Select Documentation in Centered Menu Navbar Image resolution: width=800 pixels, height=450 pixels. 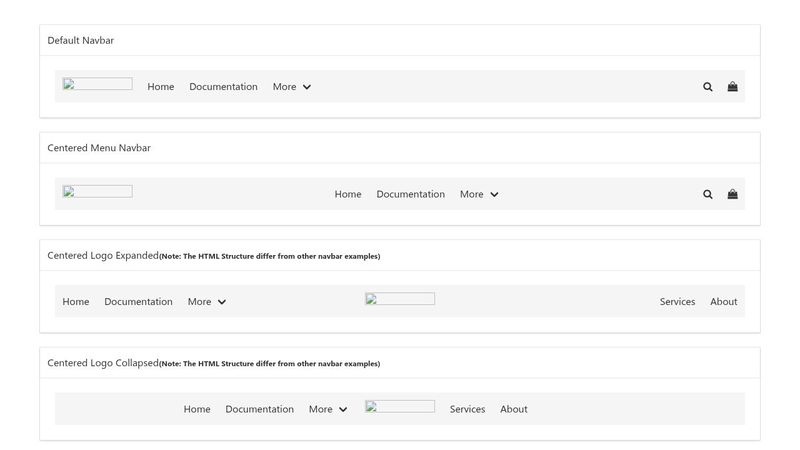pos(410,194)
